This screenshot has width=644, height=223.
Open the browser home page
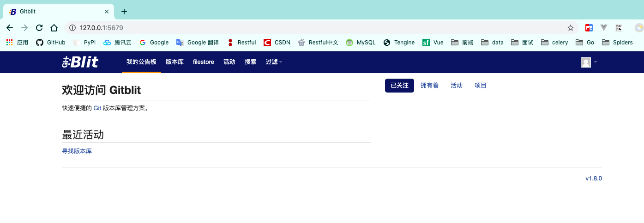click(54, 28)
